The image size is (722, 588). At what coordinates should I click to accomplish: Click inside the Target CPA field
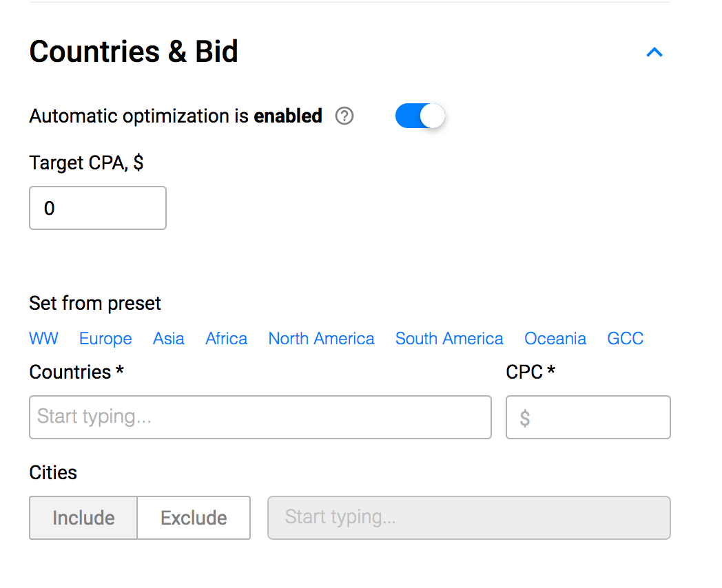point(97,207)
